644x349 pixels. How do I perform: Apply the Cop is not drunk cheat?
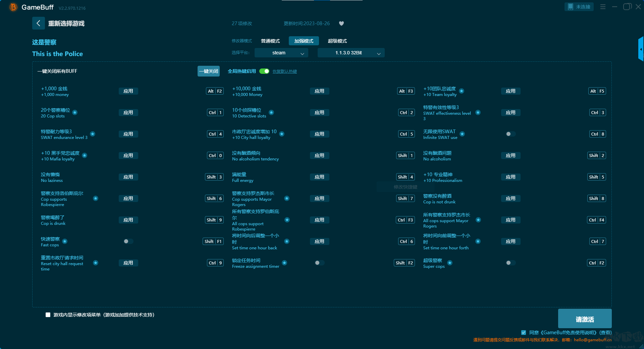click(511, 198)
